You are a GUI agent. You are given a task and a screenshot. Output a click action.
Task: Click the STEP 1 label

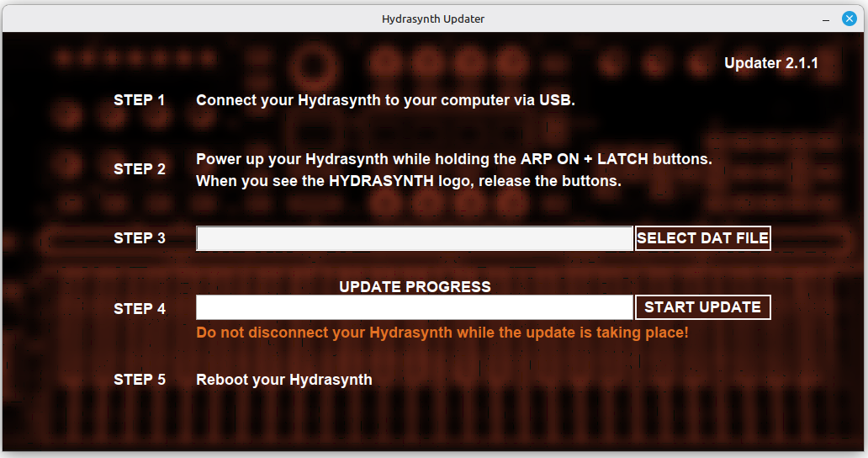(140, 100)
